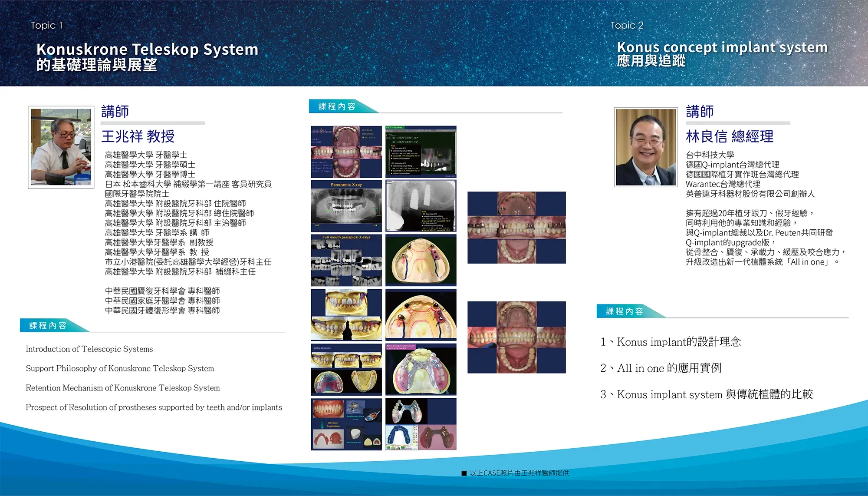Select Introduction of Telescopic Systems line
This screenshot has height=496, width=868.
click(89, 349)
